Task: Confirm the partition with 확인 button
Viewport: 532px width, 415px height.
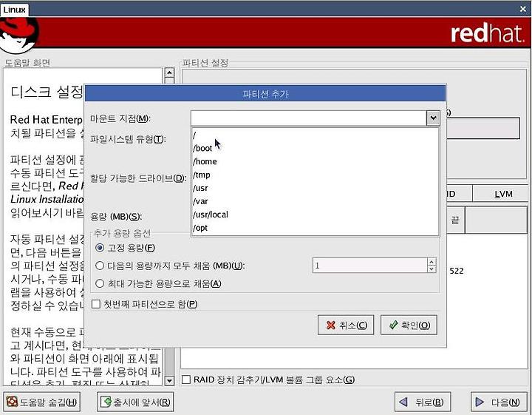Action: pyautogui.click(x=409, y=325)
